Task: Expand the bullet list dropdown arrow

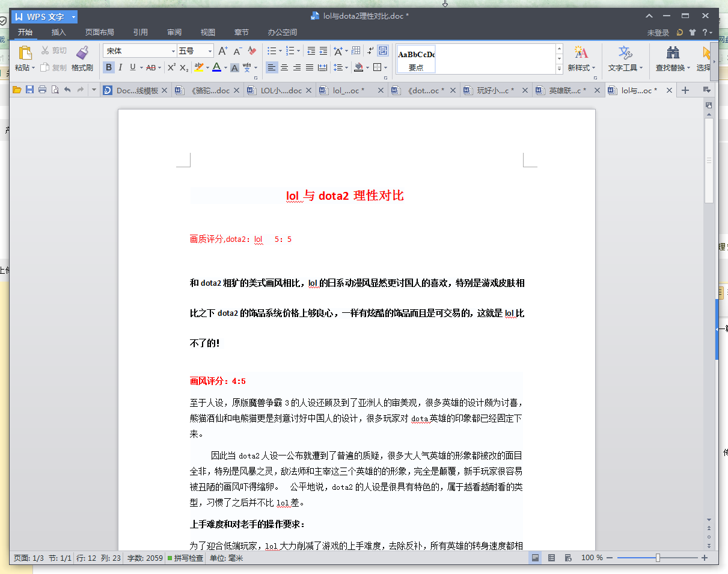Action: 280,52
